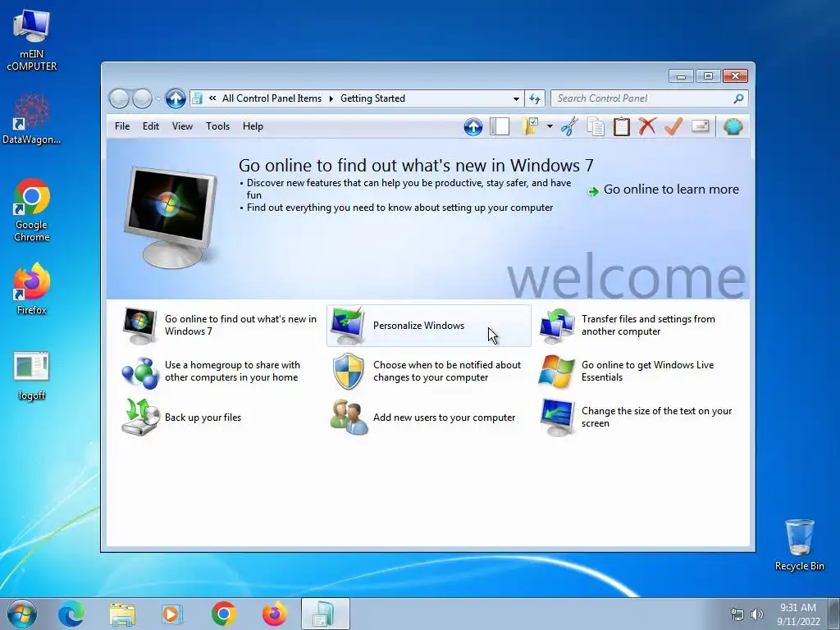
Task: Select the DataWagon desktop shortcut
Action: click(x=32, y=119)
